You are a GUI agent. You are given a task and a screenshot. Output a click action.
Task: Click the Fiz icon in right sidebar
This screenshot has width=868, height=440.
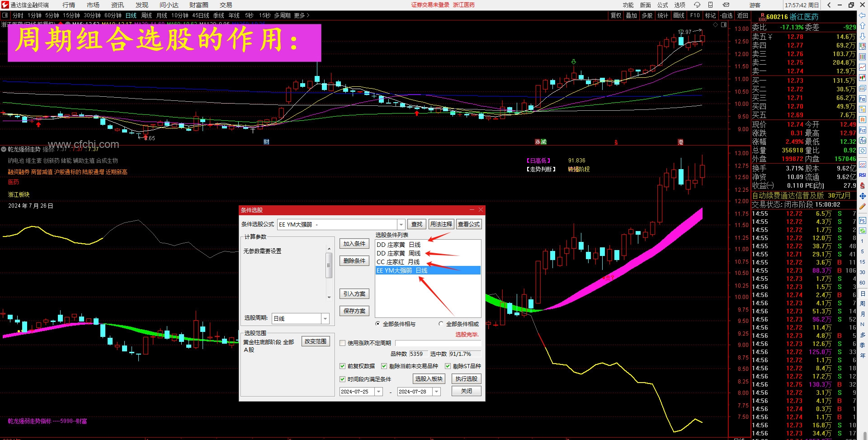point(863,130)
